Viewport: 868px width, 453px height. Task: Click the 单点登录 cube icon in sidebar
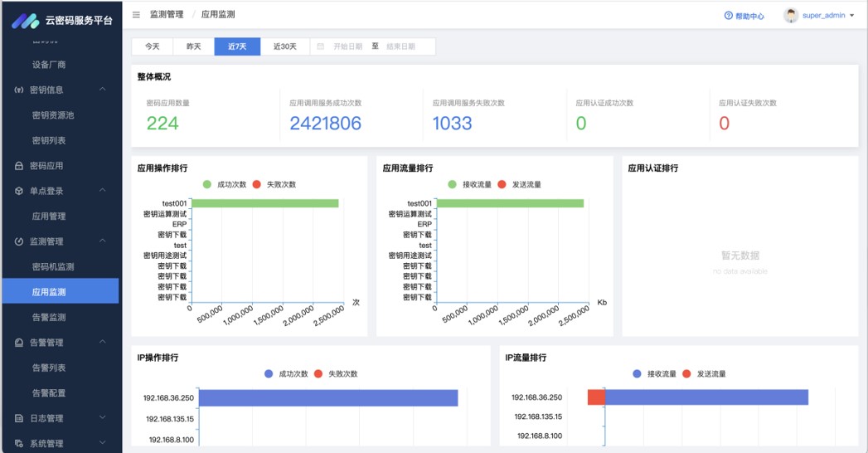click(19, 191)
